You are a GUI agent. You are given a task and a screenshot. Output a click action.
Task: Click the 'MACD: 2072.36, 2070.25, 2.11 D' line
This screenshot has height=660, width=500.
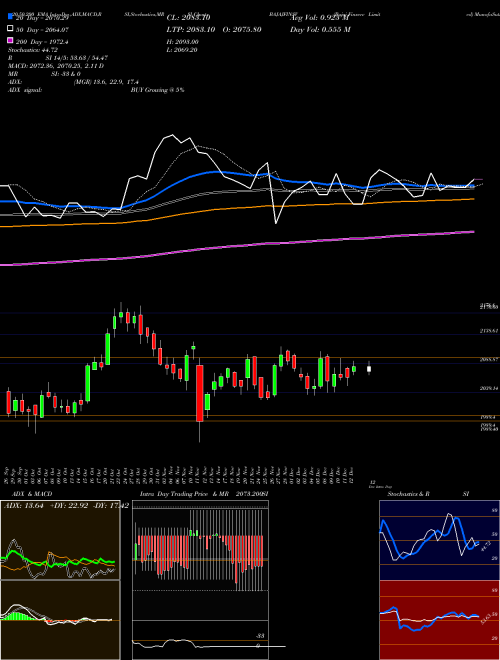click(56, 66)
